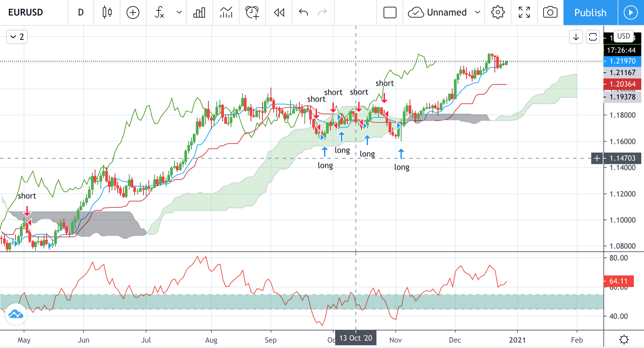Undo the last action
Image resolution: width=644 pixels, height=348 pixels.
pyautogui.click(x=303, y=13)
